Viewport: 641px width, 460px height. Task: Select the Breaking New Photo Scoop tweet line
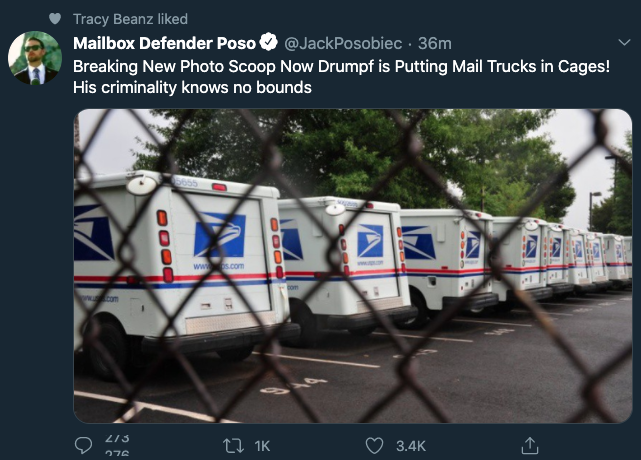pos(341,66)
